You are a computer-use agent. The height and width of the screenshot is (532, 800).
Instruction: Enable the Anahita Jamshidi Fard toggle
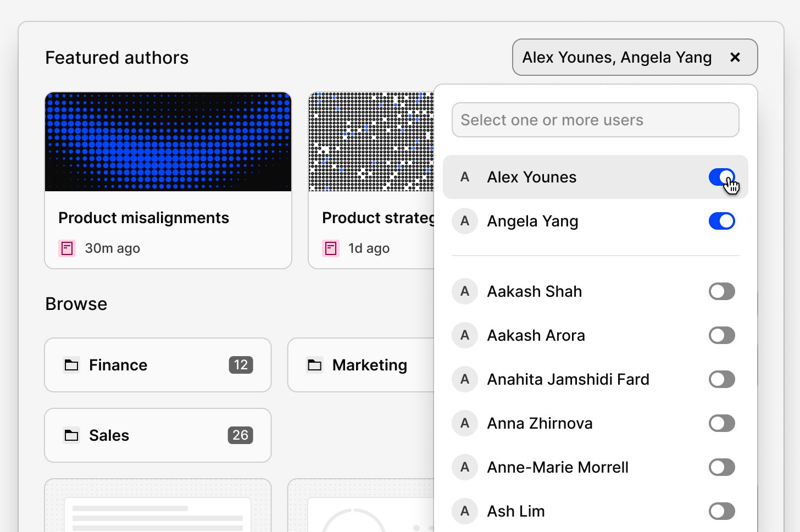[722, 379]
